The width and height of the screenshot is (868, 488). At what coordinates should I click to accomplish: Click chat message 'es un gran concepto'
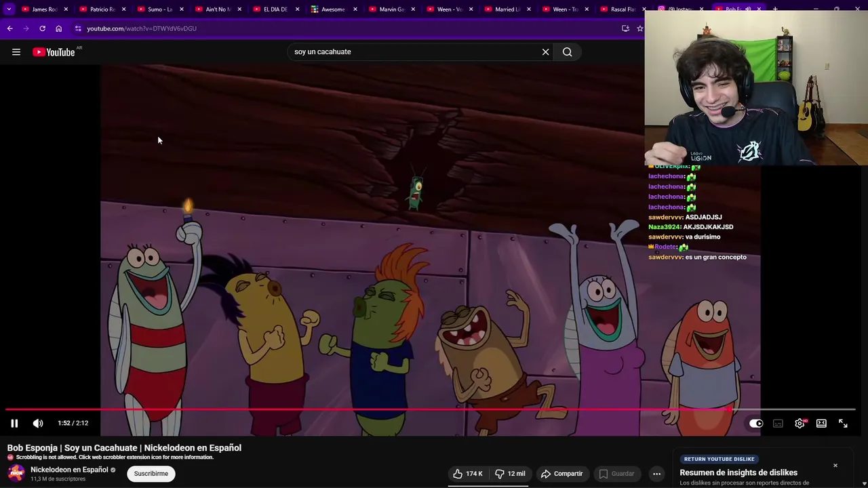point(716,257)
